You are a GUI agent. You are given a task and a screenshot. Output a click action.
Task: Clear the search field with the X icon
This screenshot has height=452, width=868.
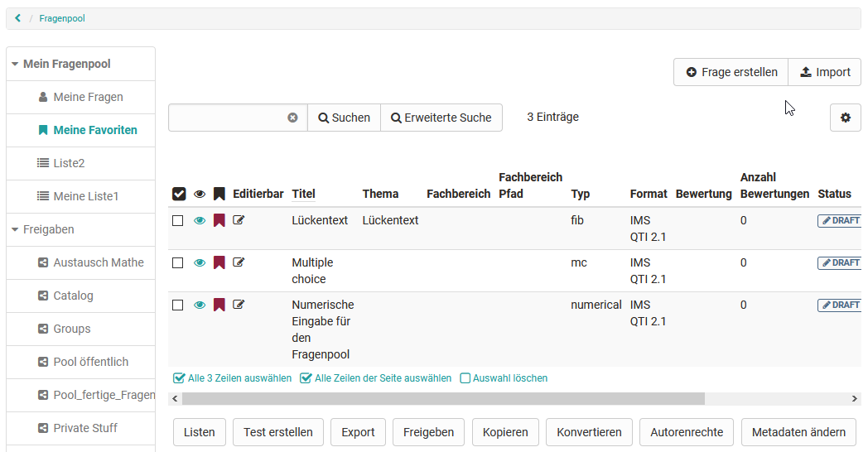(x=292, y=118)
